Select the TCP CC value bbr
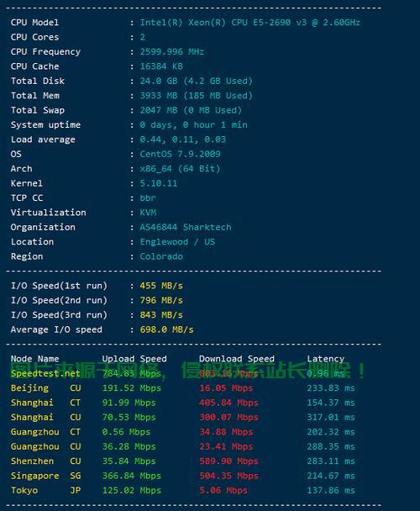Screen dimensions: 420x511 pyautogui.click(x=148, y=198)
